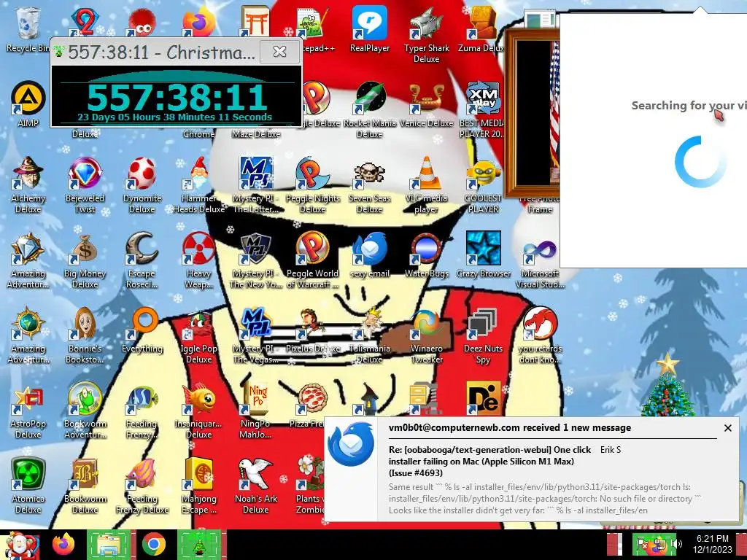Open XMPlay BEST MEDIA PLAYER shortcut
Screen dimensions: 747x560
[483, 109]
